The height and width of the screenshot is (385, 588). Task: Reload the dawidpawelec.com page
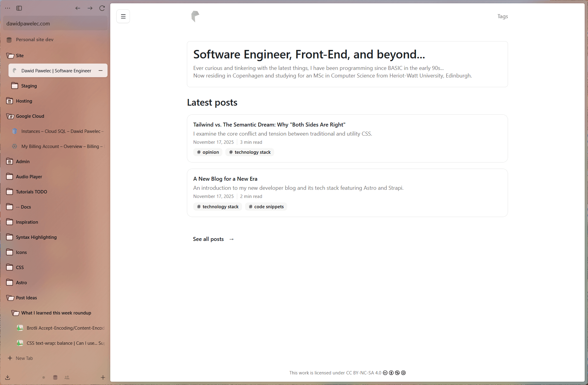tap(102, 8)
